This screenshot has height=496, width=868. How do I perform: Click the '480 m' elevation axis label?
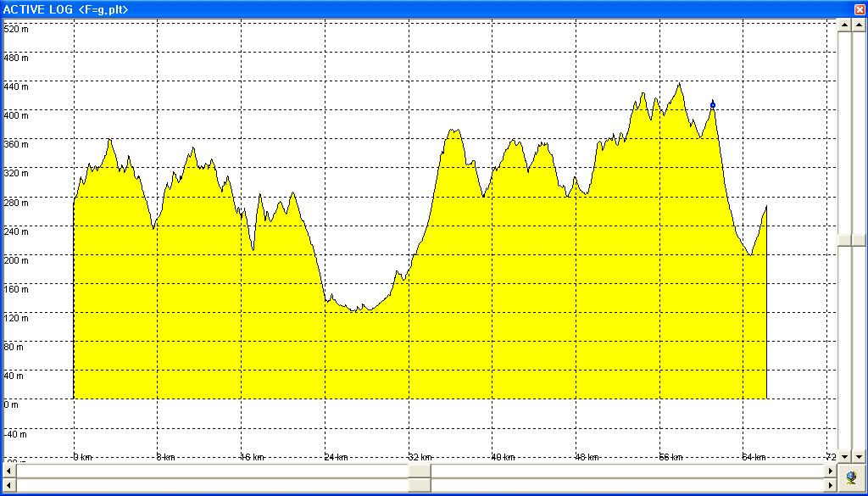click(15, 58)
